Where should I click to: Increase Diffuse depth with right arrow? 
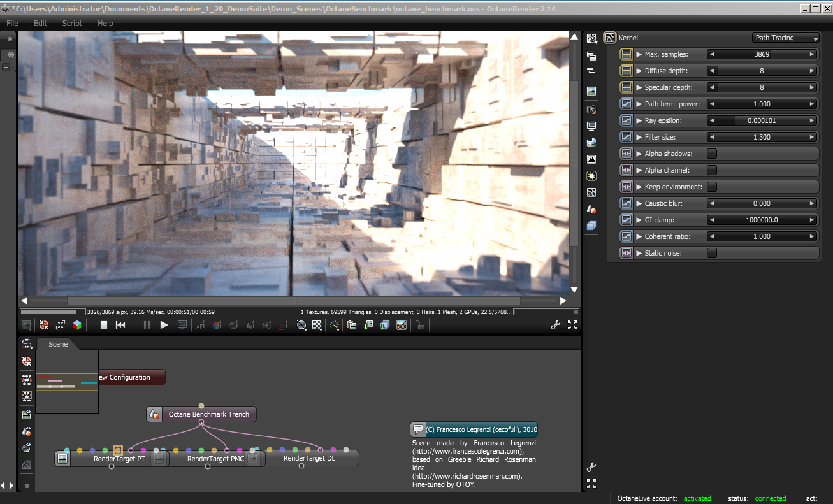tap(811, 71)
